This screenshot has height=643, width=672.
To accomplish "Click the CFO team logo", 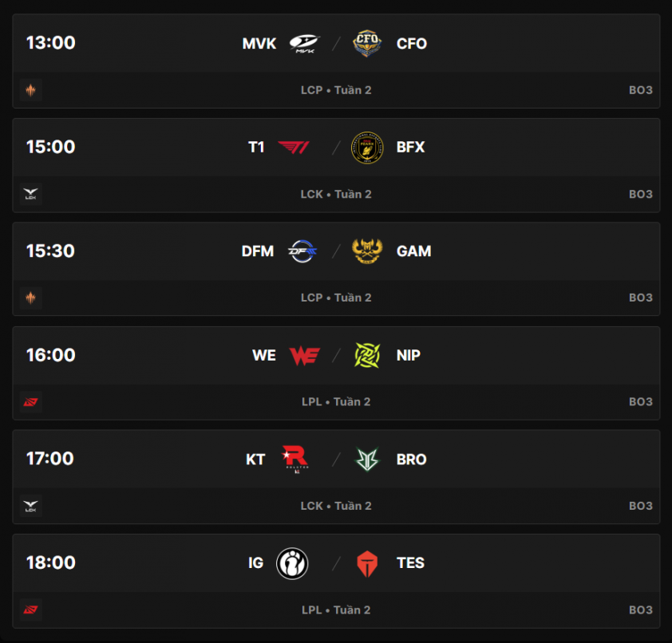I will point(368,43).
